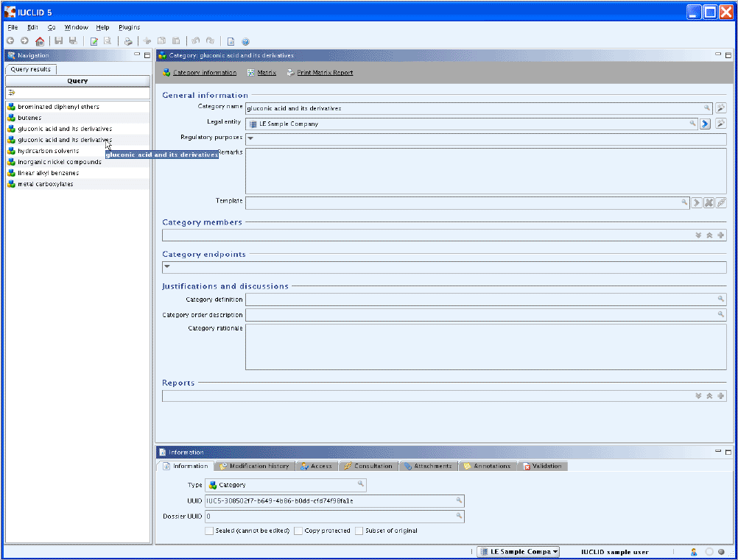
Task: Click the Edit document toolbar icon
Action: pyautogui.click(x=94, y=41)
